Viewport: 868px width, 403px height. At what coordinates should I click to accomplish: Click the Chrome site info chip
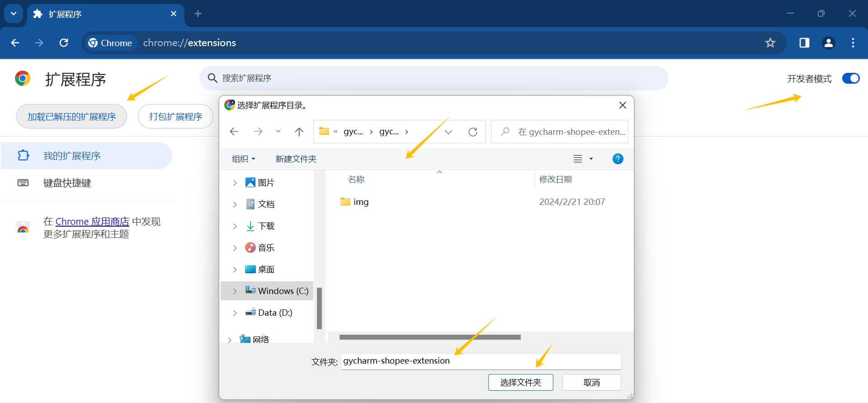pyautogui.click(x=110, y=43)
